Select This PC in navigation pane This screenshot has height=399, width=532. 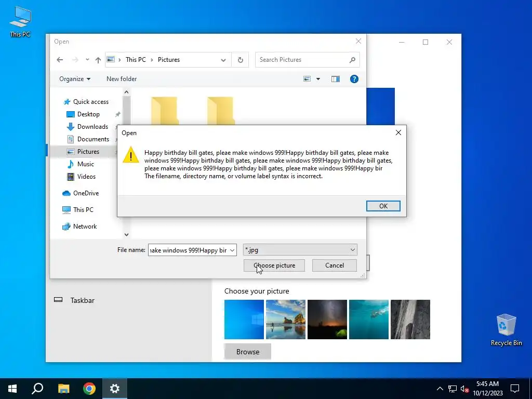[78, 210]
